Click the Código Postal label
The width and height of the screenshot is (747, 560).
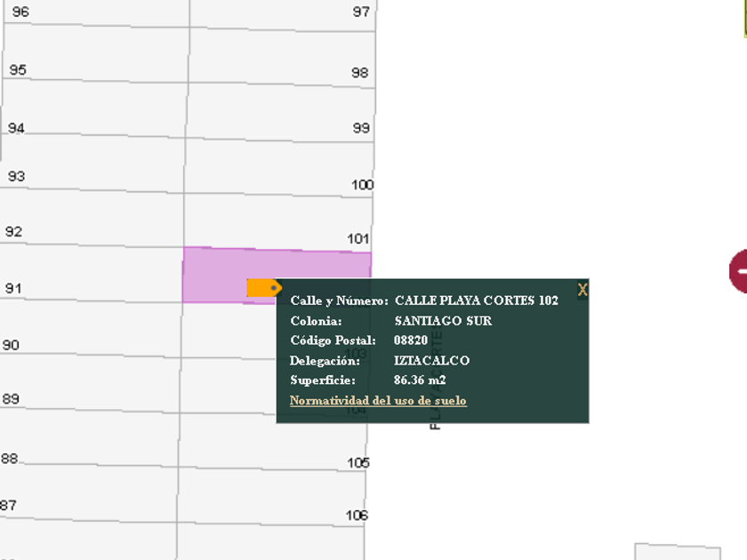pos(333,340)
